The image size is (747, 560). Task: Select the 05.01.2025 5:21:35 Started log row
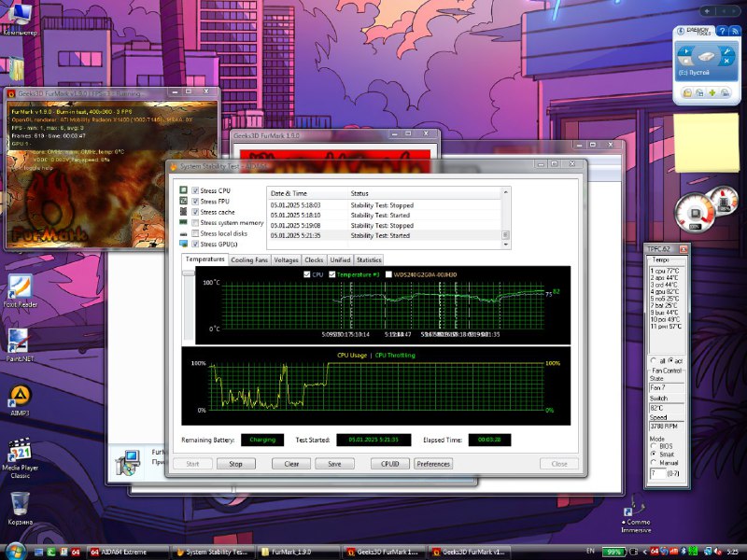(385, 235)
